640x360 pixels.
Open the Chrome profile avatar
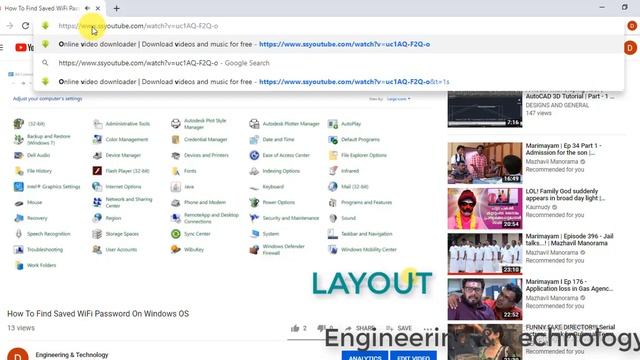(x=632, y=26)
